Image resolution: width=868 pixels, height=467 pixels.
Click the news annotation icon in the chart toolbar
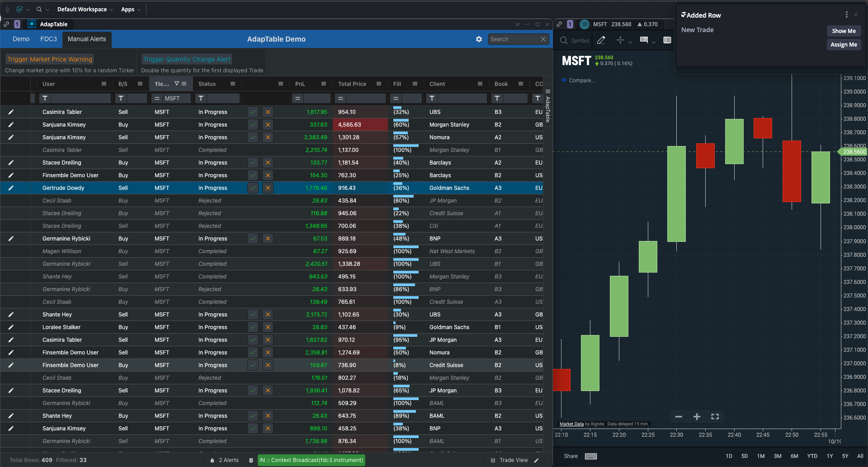pyautogui.click(x=644, y=40)
